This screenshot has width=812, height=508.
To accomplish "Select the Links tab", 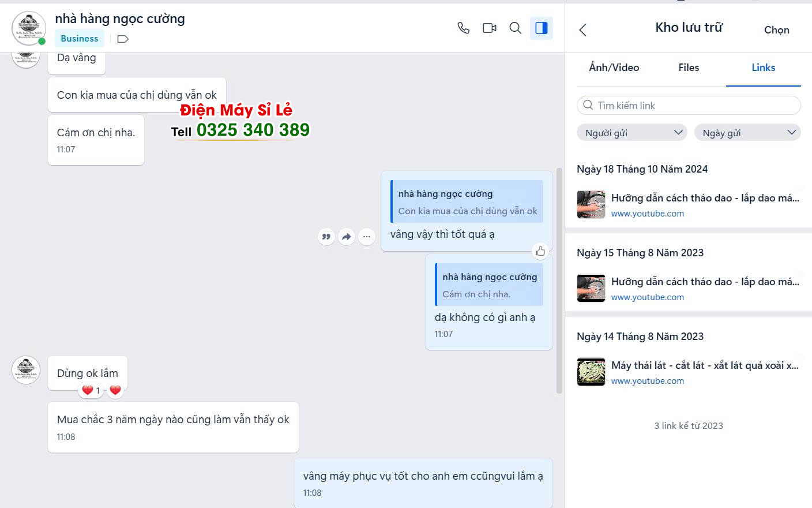I will (763, 68).
